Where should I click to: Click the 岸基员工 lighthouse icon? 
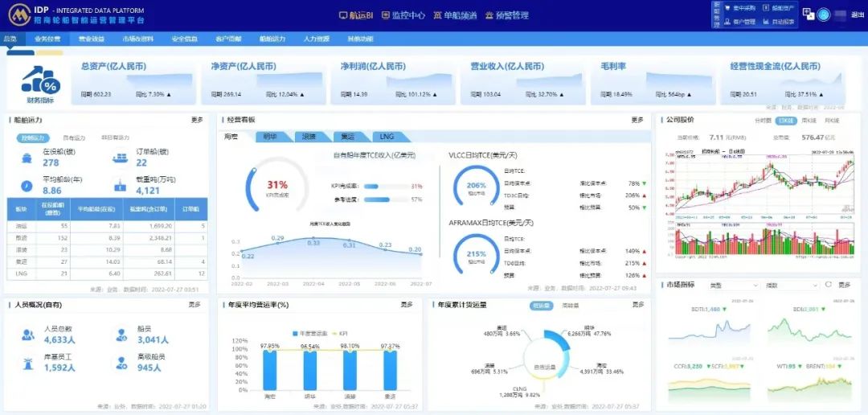[27, 363]
